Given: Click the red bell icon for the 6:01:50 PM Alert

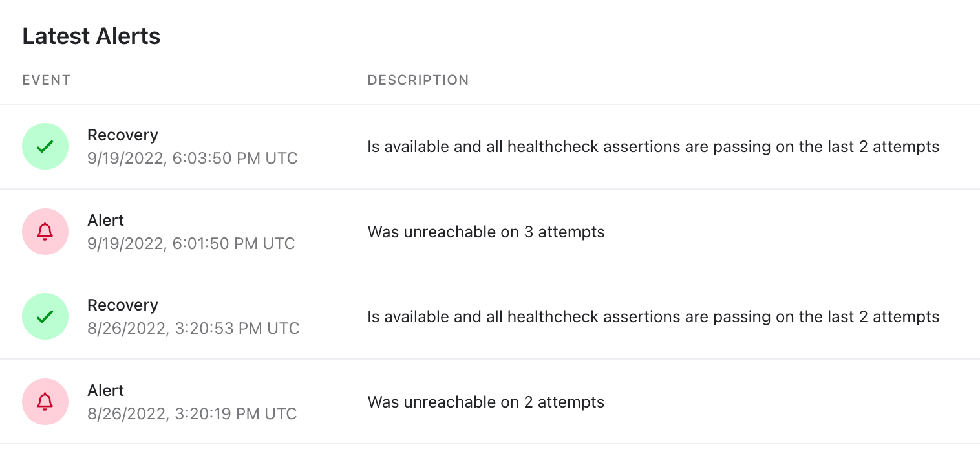Looking at the screenshot, I should (x=45, y=232).
